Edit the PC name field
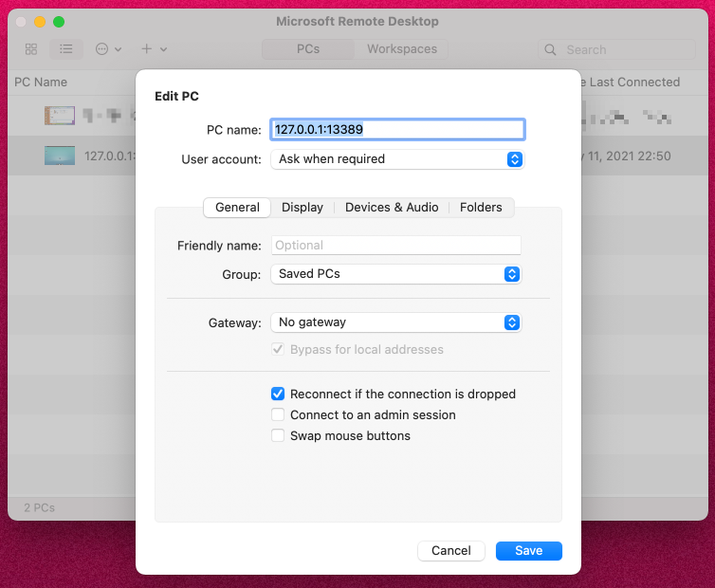This screenshot has width=715, height=588. point(397,130)
